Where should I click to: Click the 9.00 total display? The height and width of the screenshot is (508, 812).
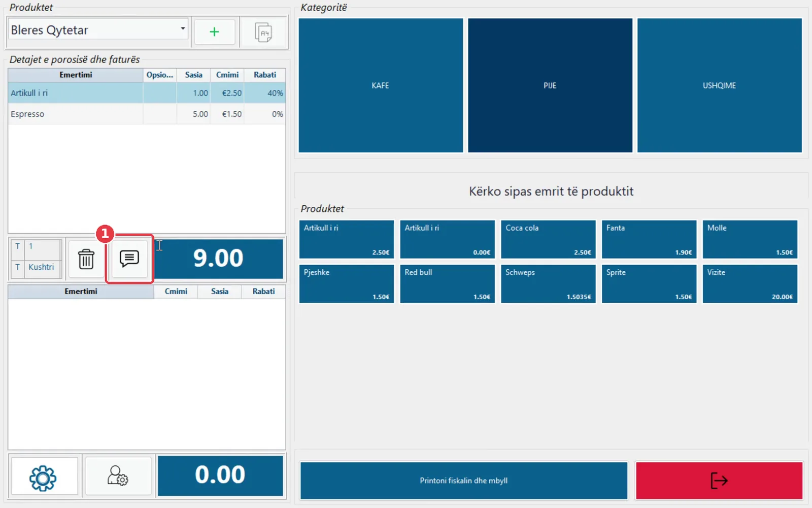(x=219, y=259)
